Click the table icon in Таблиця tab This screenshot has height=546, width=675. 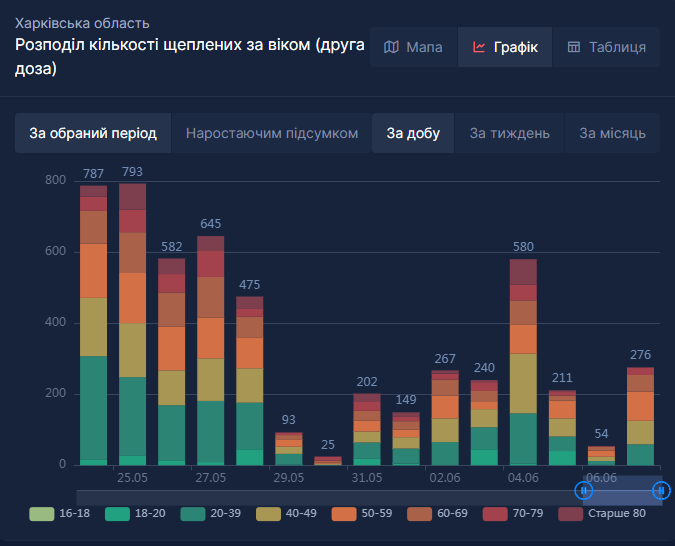[x=574, y=47]
